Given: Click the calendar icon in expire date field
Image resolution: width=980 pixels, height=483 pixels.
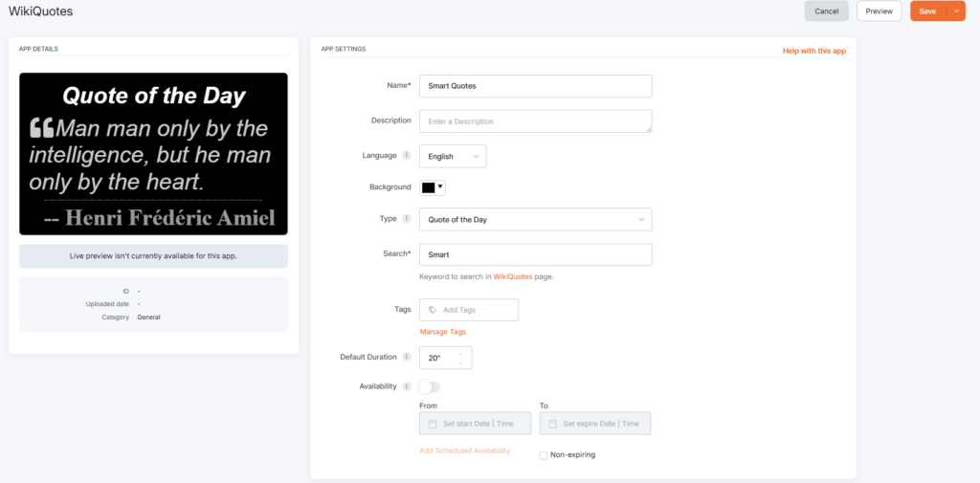Looking at the screenshot, I should 552,424.
